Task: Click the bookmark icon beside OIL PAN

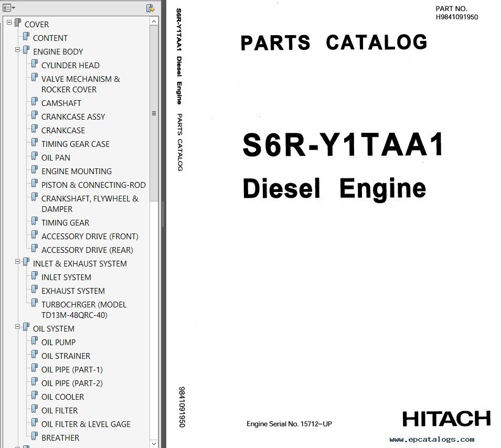Action: click(x=35, y=156)
